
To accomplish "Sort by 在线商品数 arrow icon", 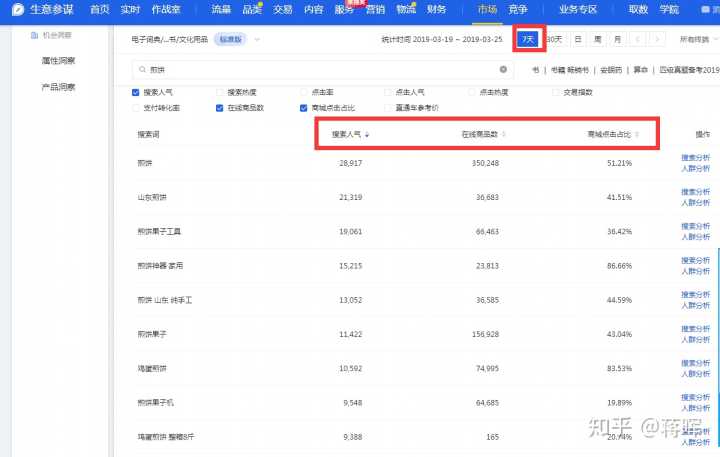I will click(x=504, y=134).
